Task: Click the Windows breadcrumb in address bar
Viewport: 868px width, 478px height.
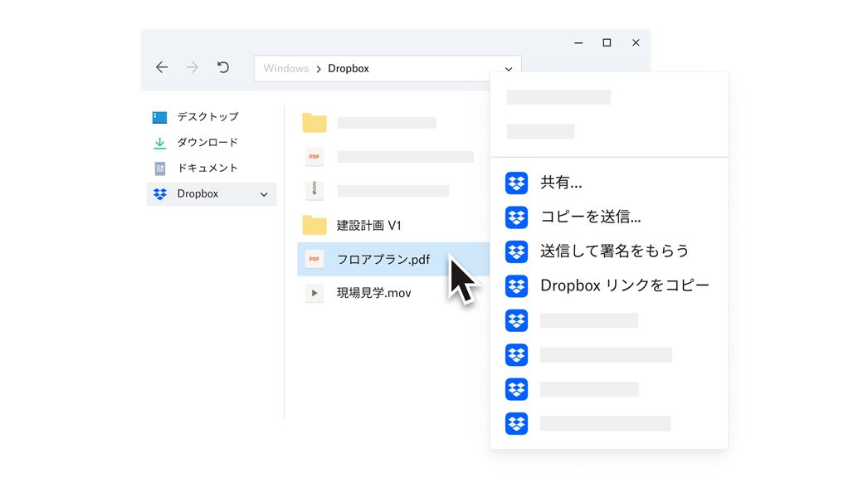Action: pos(285,69)
